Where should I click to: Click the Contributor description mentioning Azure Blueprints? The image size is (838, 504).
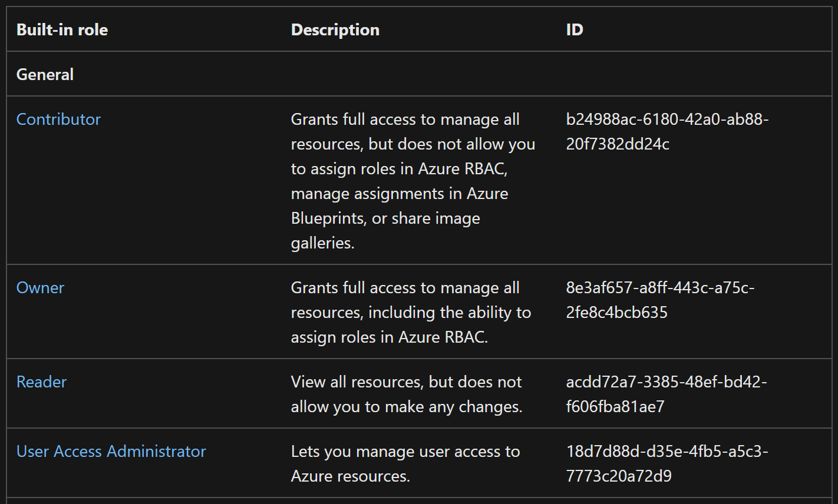(x=413, y=181)
